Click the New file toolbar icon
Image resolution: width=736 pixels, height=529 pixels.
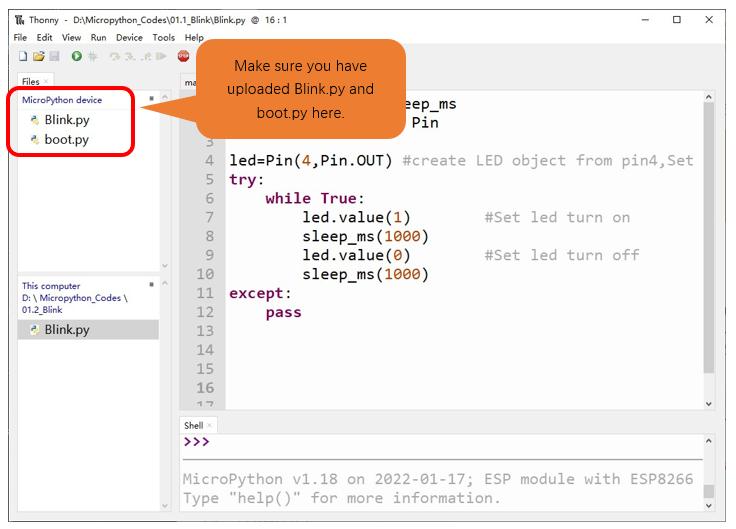click(23, 56)
